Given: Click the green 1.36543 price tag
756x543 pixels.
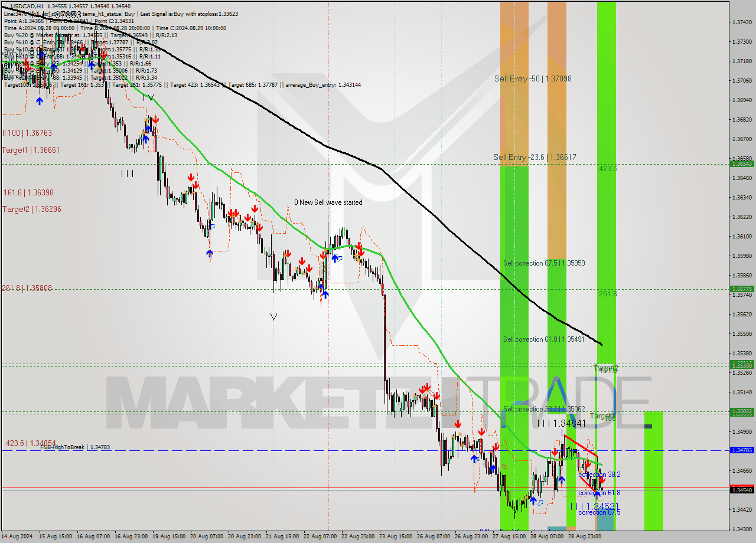Looking at the screenshot, I should point(742,163).
